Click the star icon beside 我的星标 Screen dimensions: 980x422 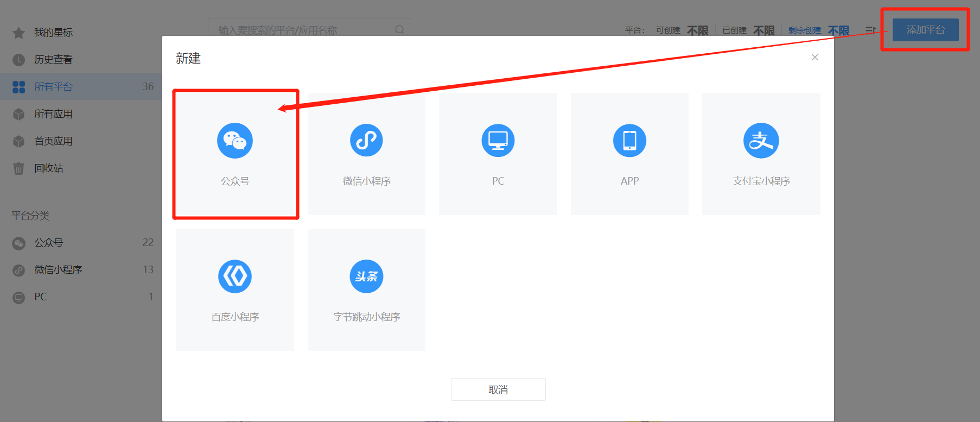tap(18, 33)
